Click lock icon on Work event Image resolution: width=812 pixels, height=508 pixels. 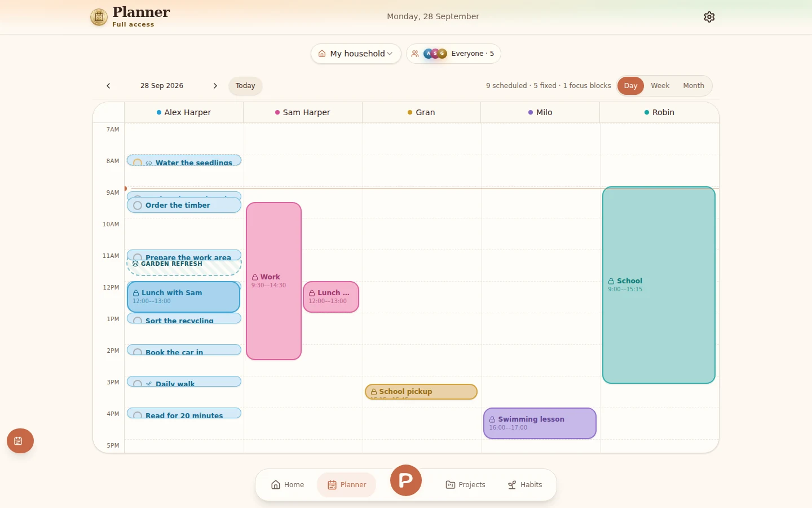coord(255,277)
